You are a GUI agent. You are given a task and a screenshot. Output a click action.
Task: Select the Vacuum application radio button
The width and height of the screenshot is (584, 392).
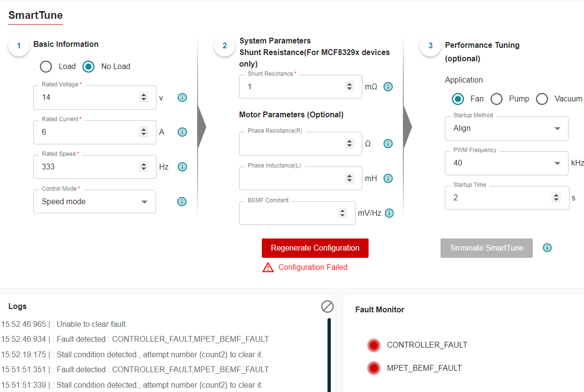point(542,99)
